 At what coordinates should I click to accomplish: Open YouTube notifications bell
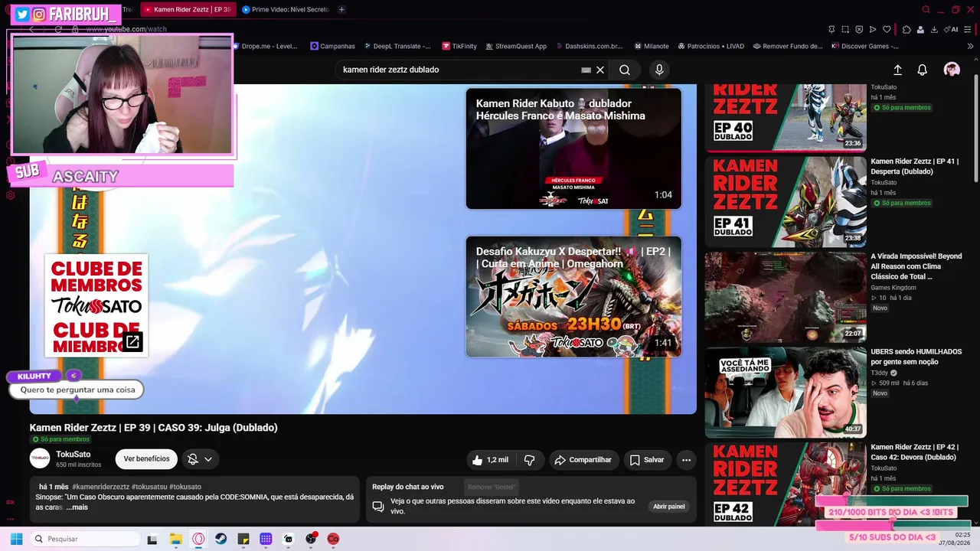[923, 70]
